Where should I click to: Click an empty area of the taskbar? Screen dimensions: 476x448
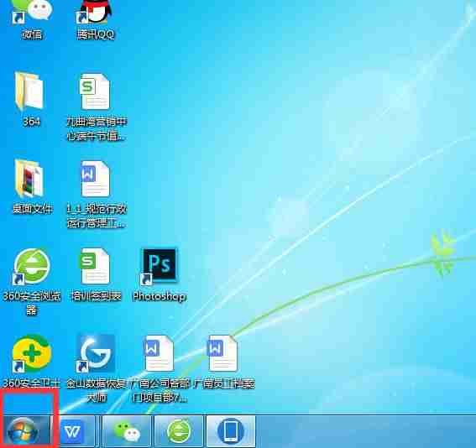click(364, 431)
